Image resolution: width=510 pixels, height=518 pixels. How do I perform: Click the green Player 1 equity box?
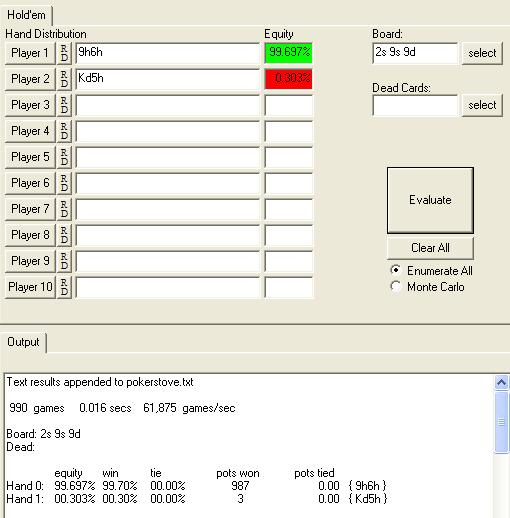click(x=288, y=53)
